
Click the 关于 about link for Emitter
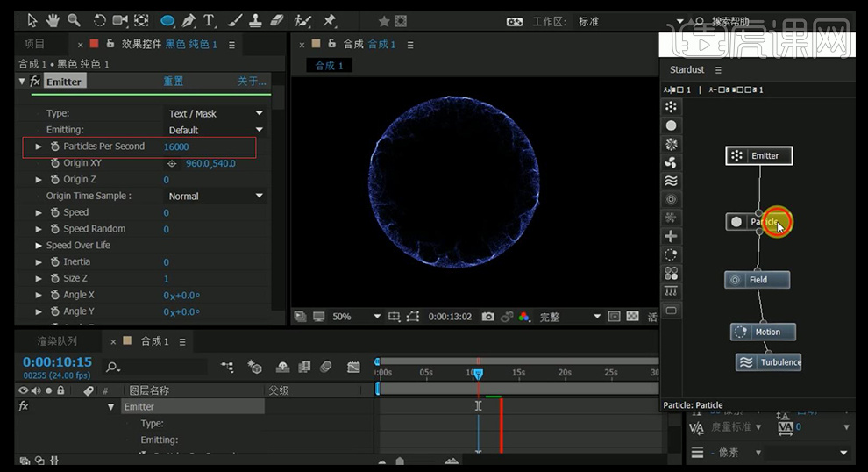(x=251, y=82)
